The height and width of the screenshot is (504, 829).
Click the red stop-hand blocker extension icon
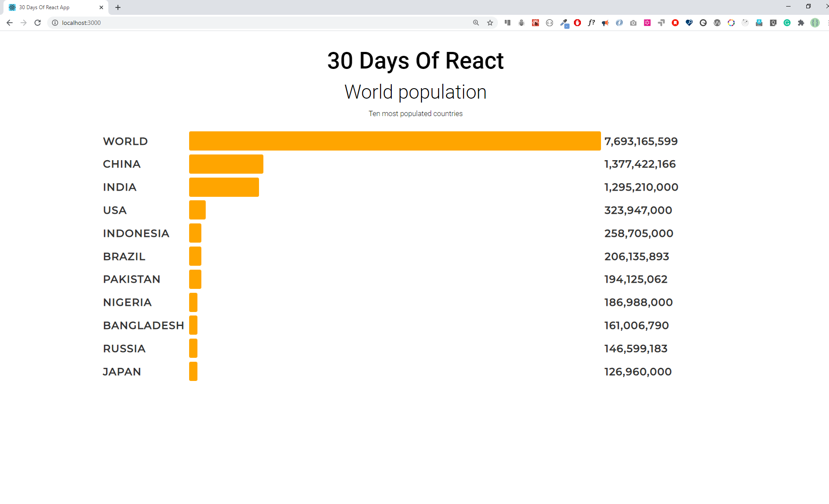point(577,23)
